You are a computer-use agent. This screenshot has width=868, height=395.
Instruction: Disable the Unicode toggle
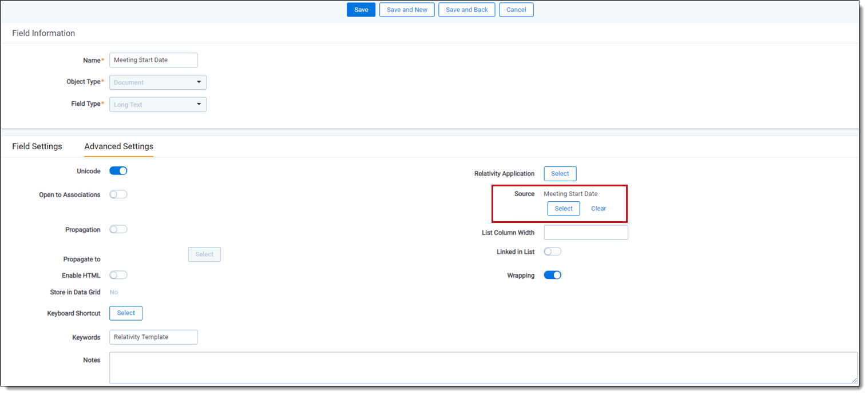coord(118,171)
